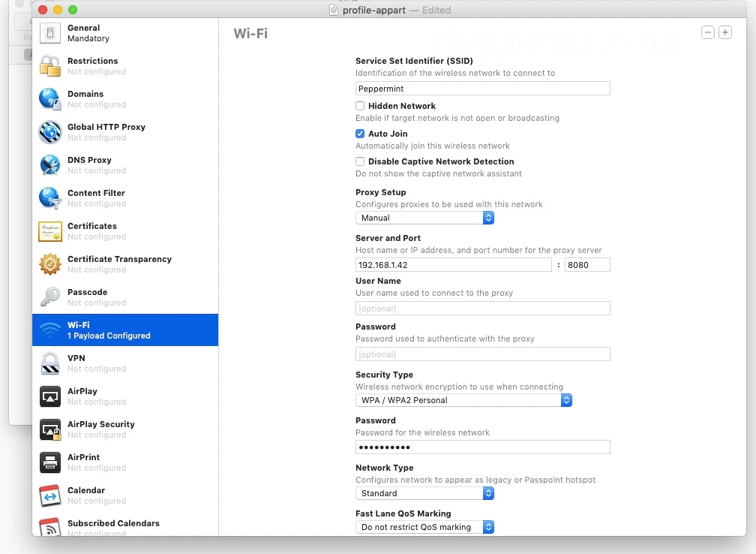Click the 'Server and Port' label
The height and width of the screenshot is (554, 756).
[x=388, y=238]
